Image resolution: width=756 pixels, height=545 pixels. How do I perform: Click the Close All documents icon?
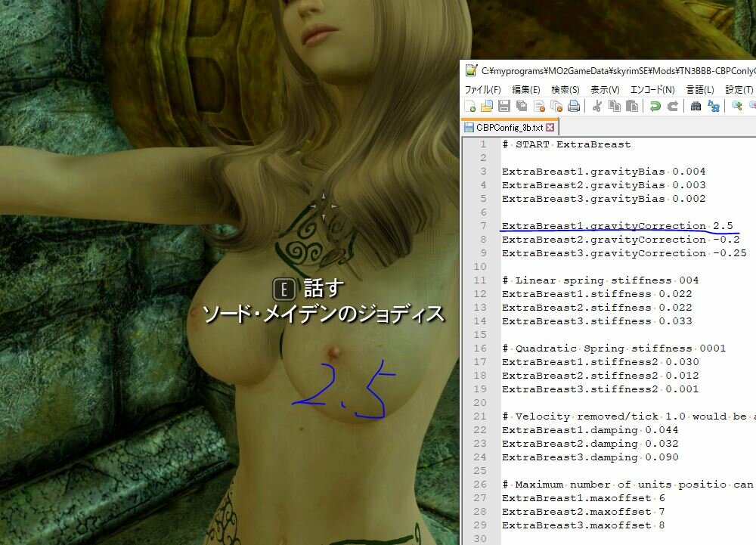[556, 106]
